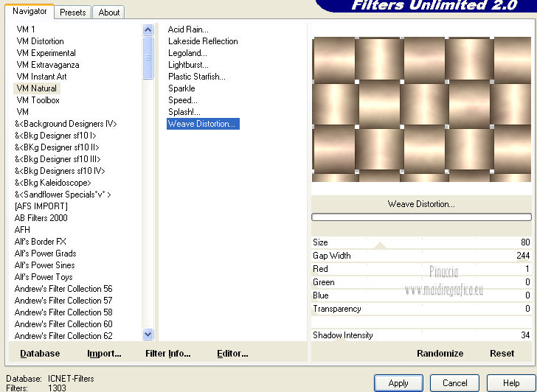Screen dimensions: 537x392
Task: Select the VM 1 filter category
Action: click(x=26, y=29)
